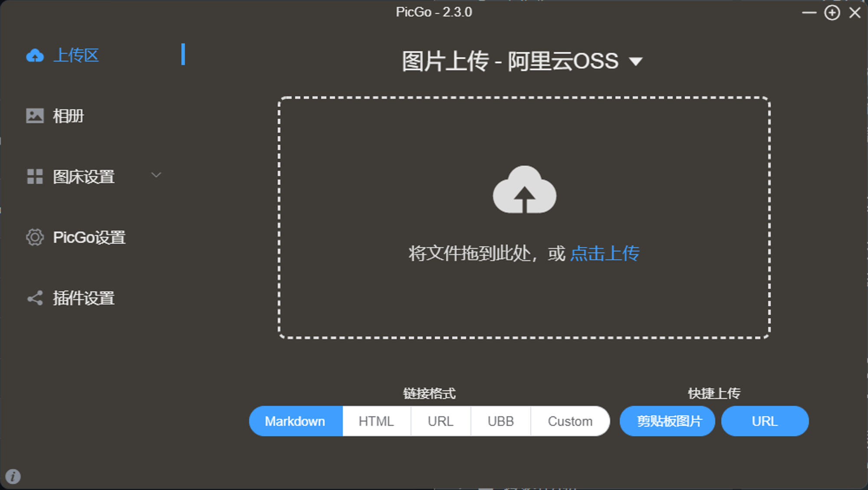Click the blue cloud upload icon in the sidebar
This screenshot has width=868, height=490.
pos(35,56)
